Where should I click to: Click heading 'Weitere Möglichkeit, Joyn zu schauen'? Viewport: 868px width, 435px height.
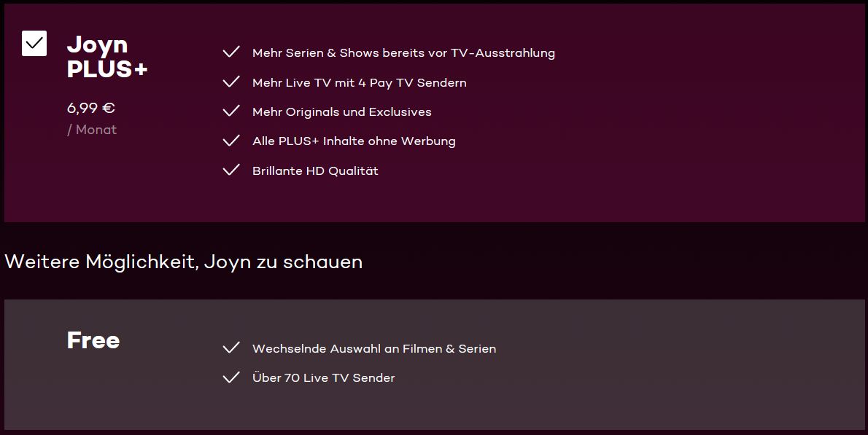coord(183,262)
